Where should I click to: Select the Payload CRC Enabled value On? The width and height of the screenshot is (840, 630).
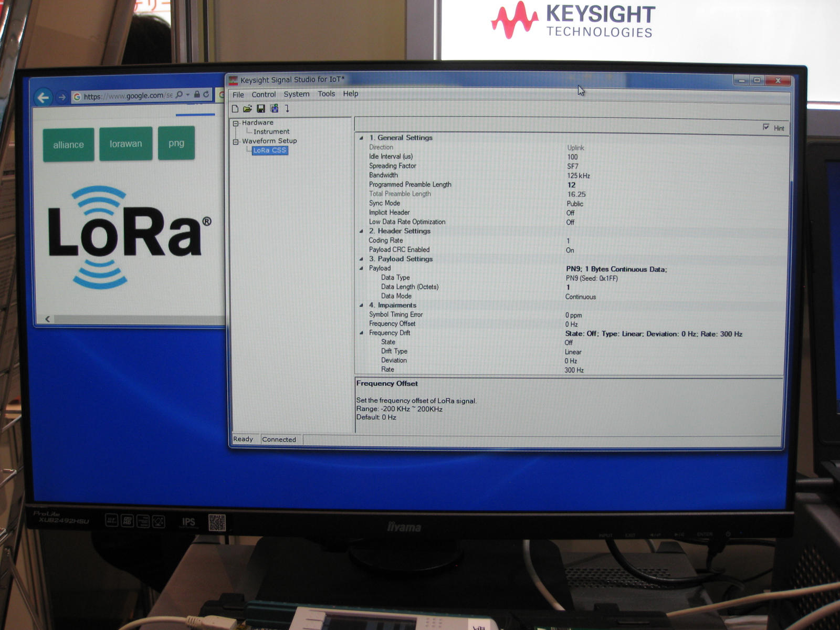[570, 250]
